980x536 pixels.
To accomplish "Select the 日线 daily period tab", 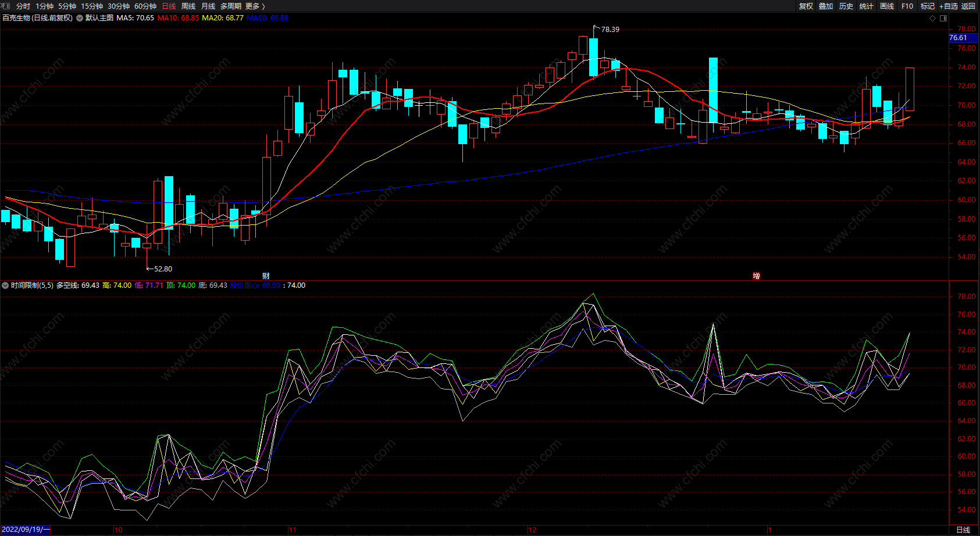I will point(169,6).
